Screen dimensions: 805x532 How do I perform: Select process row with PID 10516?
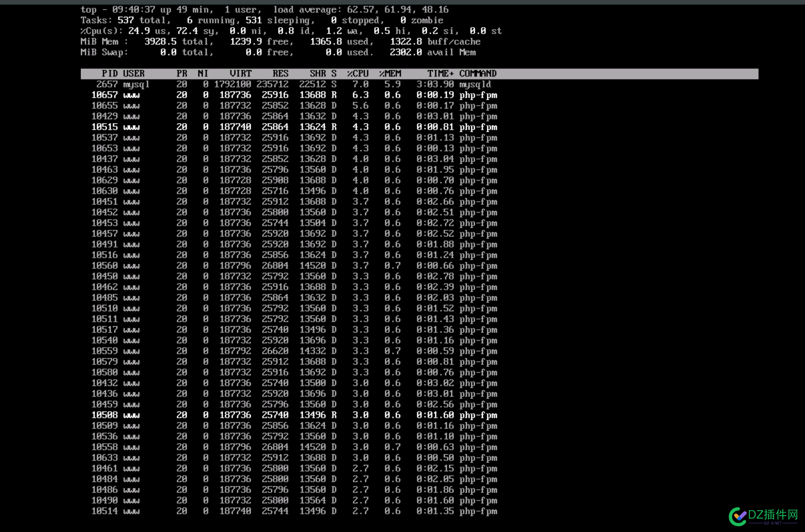[293, 255]
